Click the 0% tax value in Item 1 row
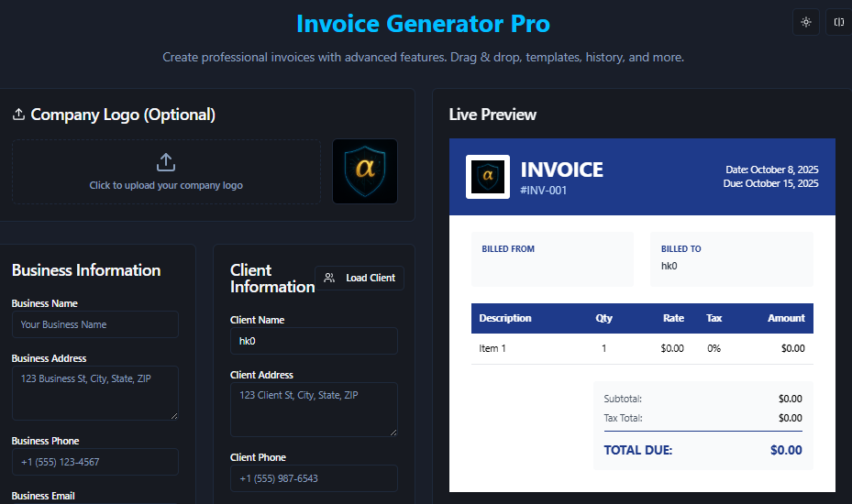This screenshot has height=504, width=852. pos(714,348)
